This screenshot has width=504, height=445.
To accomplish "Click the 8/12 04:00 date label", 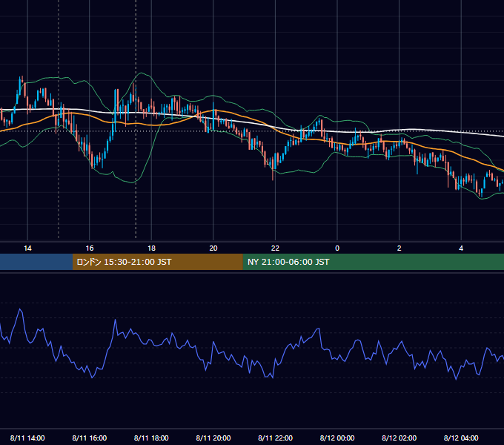I will (461, 438).
